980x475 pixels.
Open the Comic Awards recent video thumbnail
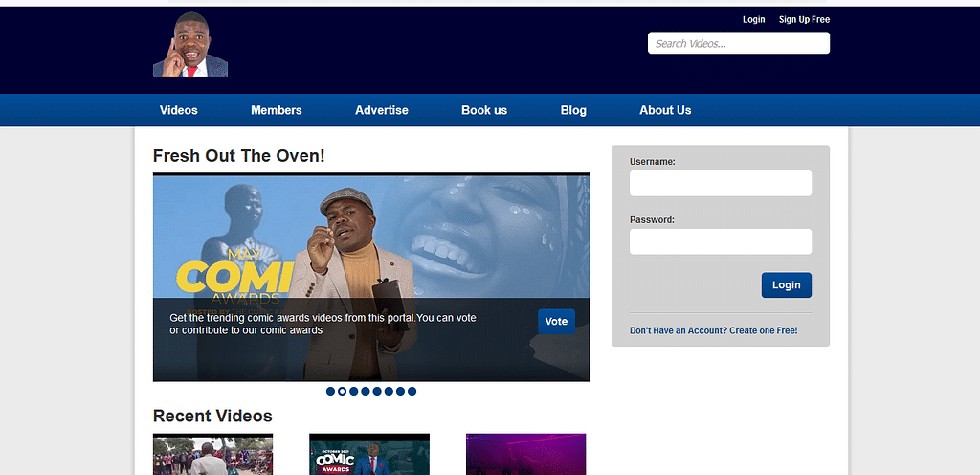tap(368, 455)
